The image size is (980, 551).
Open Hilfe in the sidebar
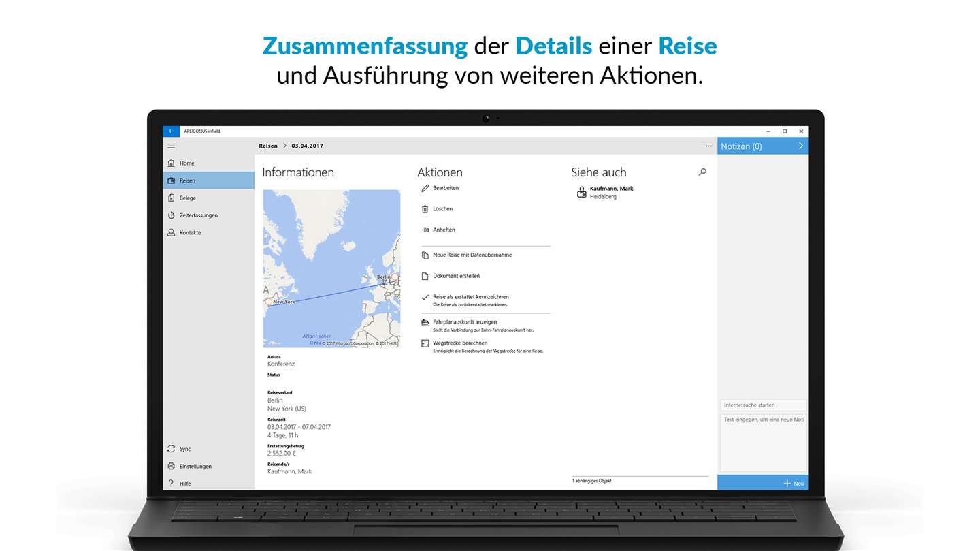(x=209, y=483)
